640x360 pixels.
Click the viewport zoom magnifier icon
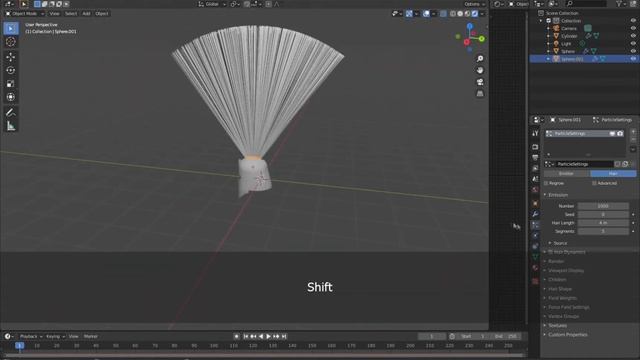(480, 59)
